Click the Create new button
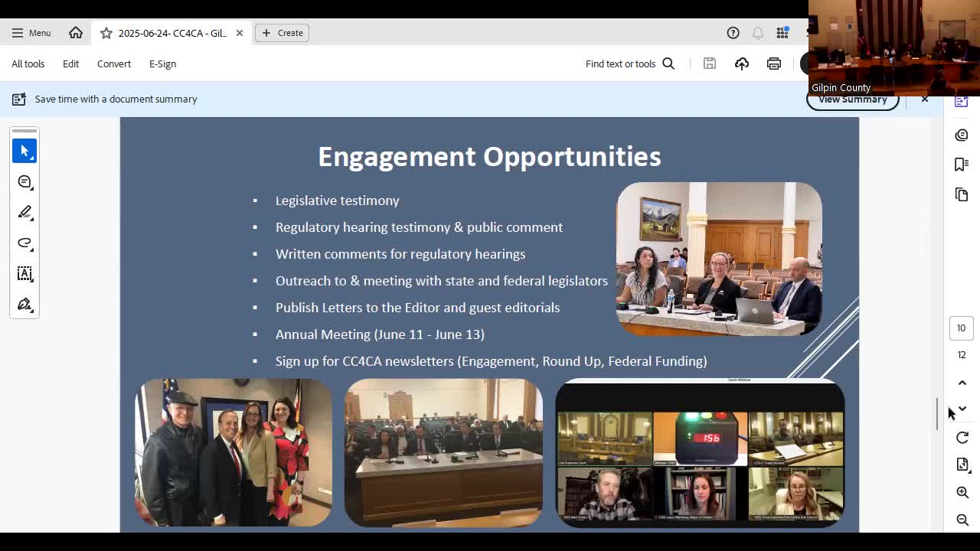The width and height of the screenshot is (980, 551). click(282, 33)
